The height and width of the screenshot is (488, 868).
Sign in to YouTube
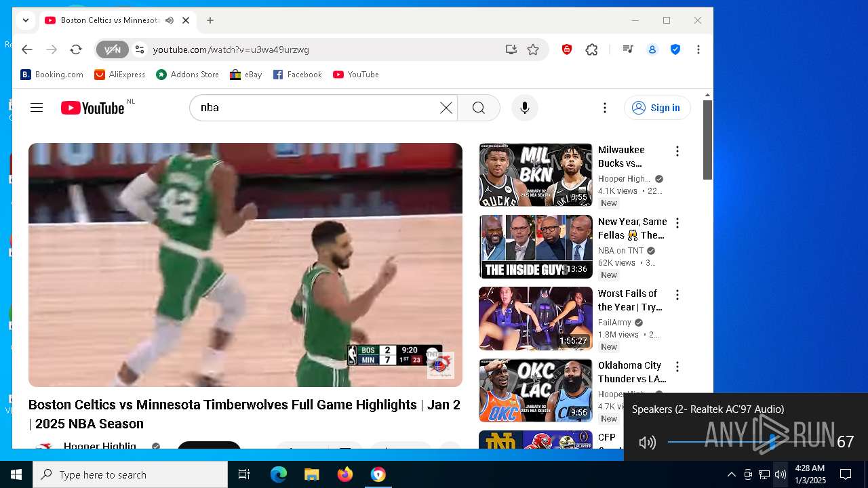pyautogui.click(x=657, y=108)
